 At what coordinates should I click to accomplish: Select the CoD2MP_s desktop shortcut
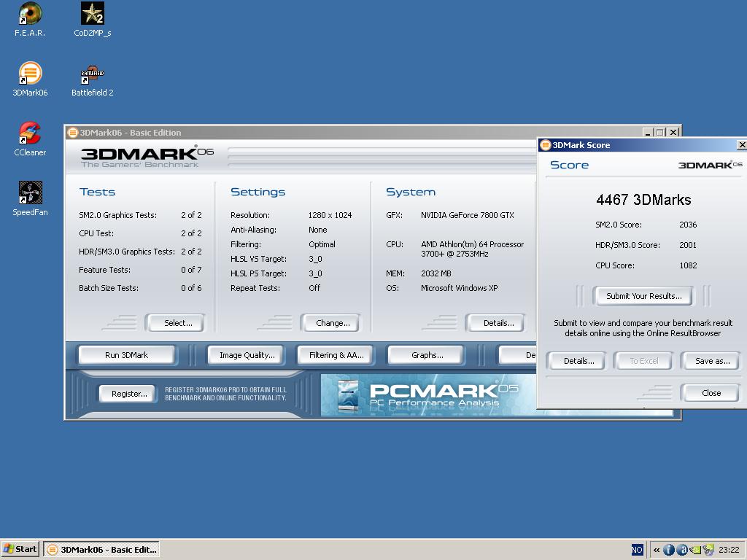click(93, 19)
